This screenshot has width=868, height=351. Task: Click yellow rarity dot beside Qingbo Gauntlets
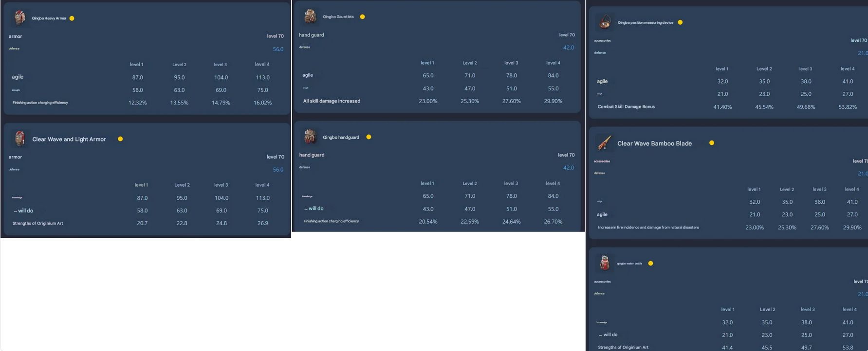click(362, 17)
